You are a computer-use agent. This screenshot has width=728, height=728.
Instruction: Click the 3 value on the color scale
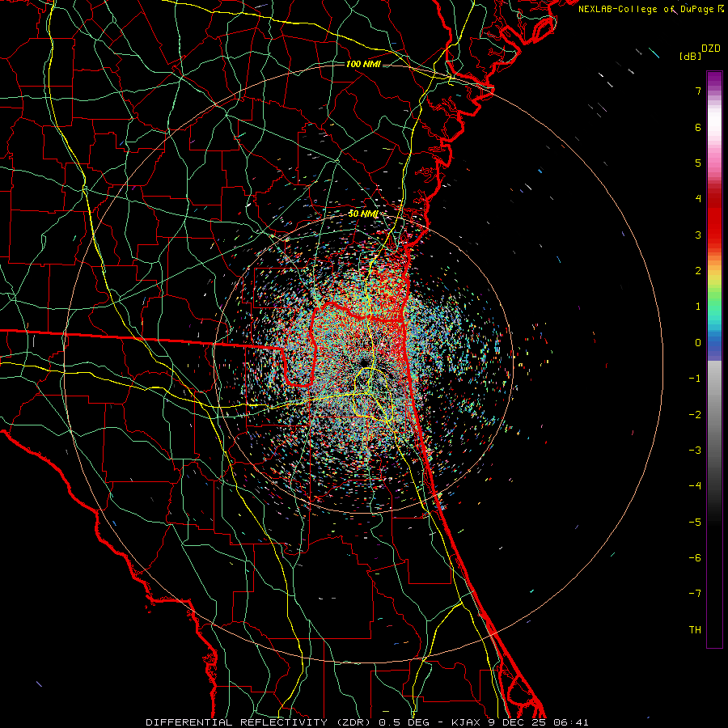click(698, 235)
